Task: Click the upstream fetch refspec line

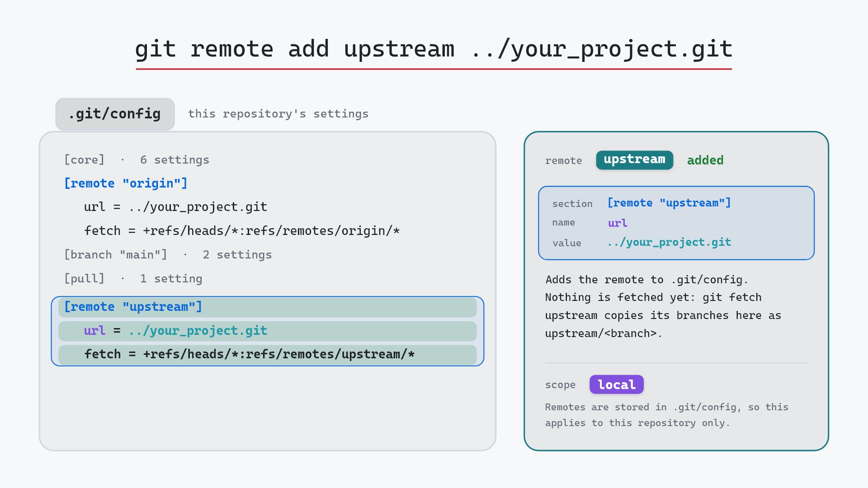Action: [x=267, y=355]
